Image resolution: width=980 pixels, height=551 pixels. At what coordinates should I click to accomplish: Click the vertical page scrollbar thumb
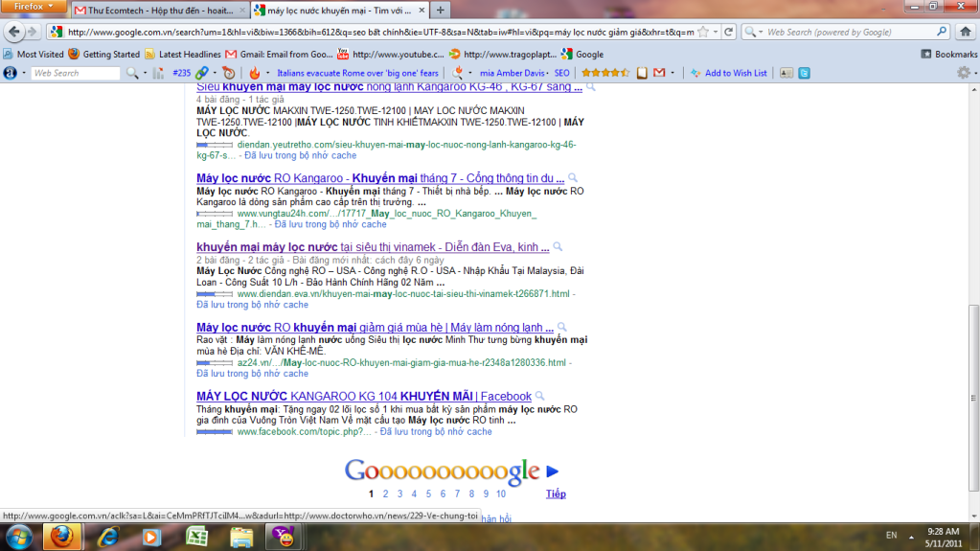pos(973,398)
